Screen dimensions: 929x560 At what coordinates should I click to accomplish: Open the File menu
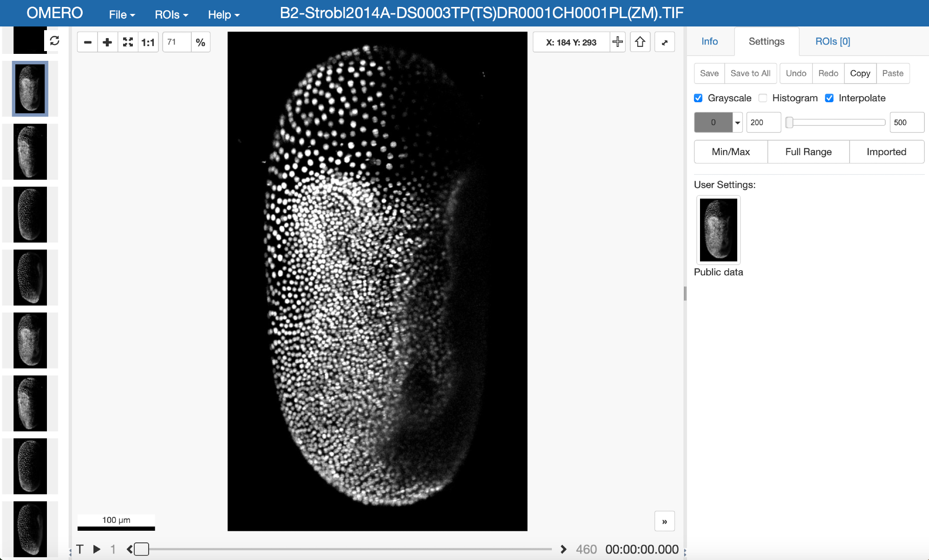pyautogui.click(x=122, y=14)
